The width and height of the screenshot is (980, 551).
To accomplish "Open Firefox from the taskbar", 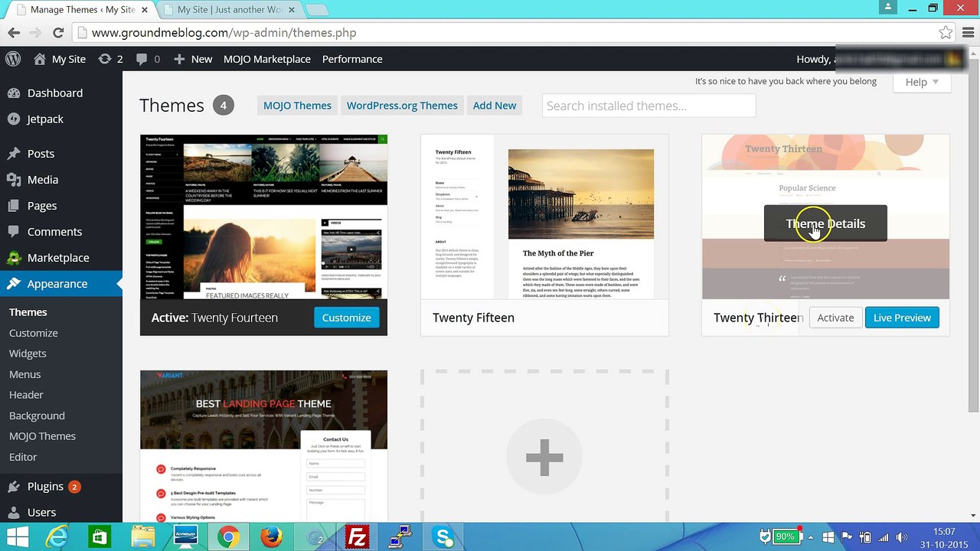I will (271, 537).
